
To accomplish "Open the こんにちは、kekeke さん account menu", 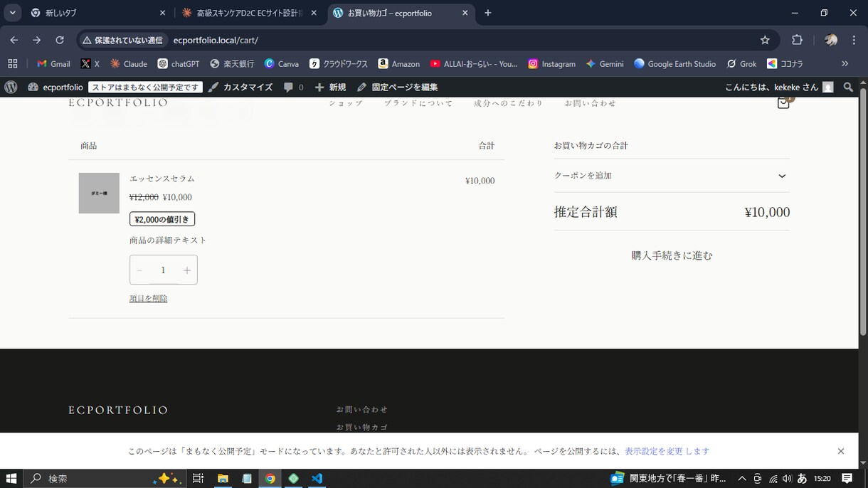I will tap(779, 87).
